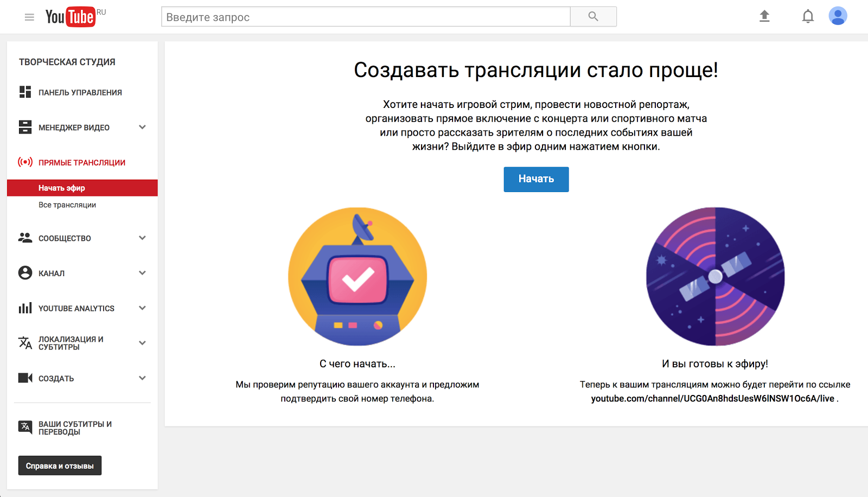Viewport: 868px width, 497px height.
Task: Open Все трансляции in sidebar
Action: (67, 205)
